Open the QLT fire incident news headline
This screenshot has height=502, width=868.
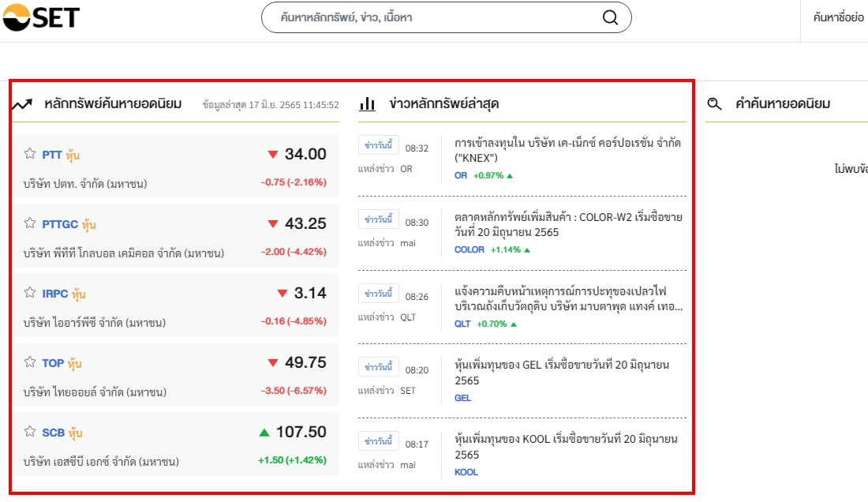568,298
